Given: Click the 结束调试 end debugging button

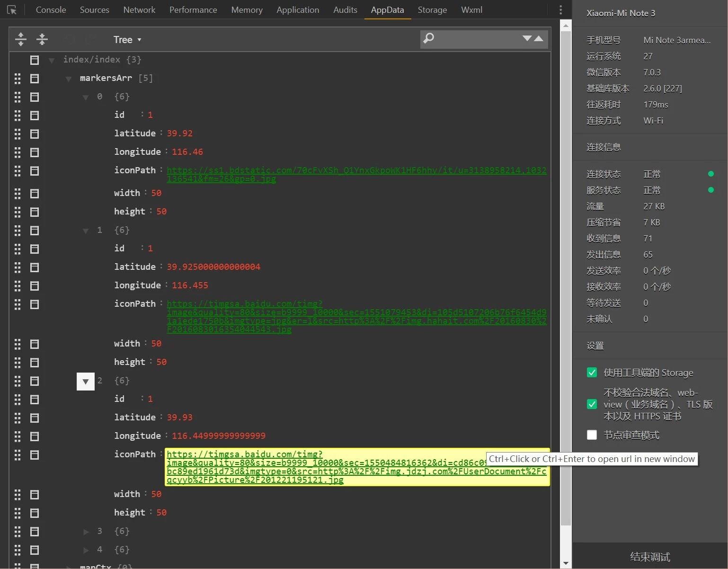Looking at the screenshot, I should click(650, 556).
